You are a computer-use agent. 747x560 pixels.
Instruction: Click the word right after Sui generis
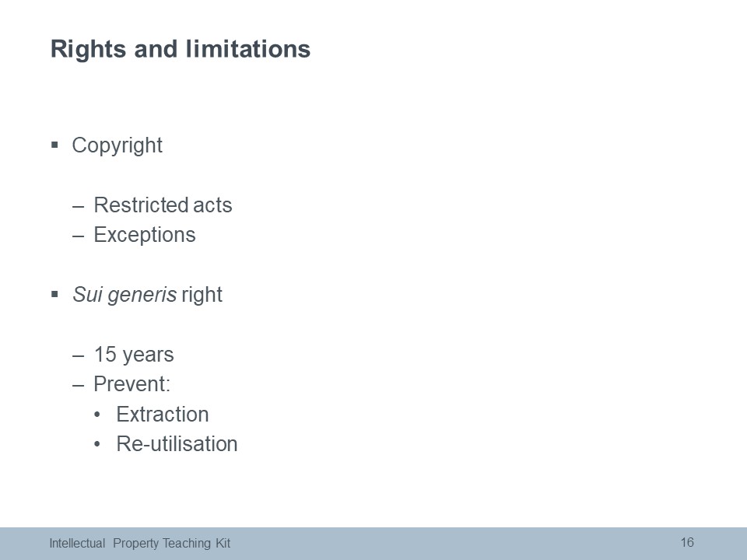click(202, 296)
